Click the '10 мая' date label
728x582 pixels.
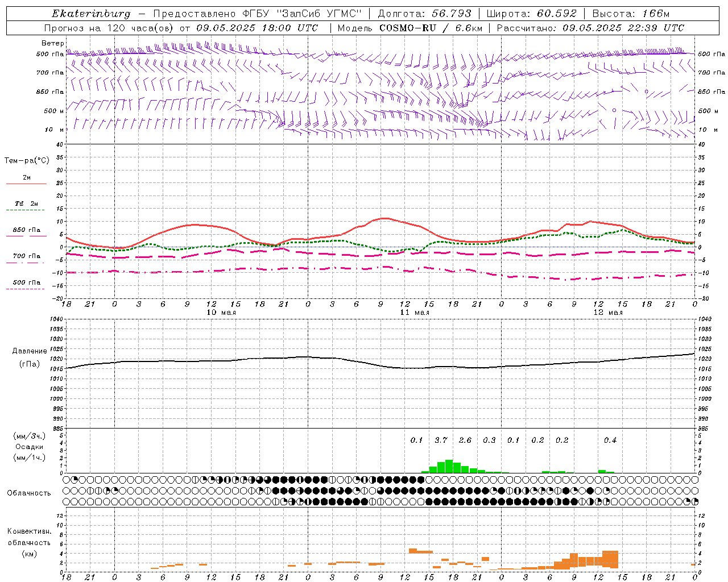pyautogui.click(x=221, y=313)
